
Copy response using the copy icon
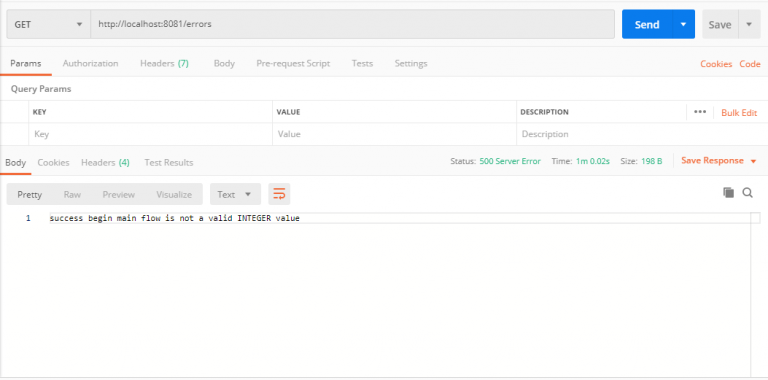[728, 192]
